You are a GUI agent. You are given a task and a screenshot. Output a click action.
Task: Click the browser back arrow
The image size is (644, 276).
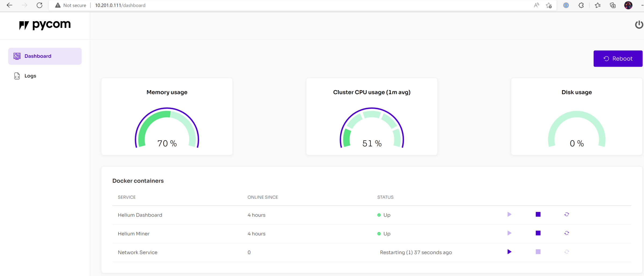9,5
